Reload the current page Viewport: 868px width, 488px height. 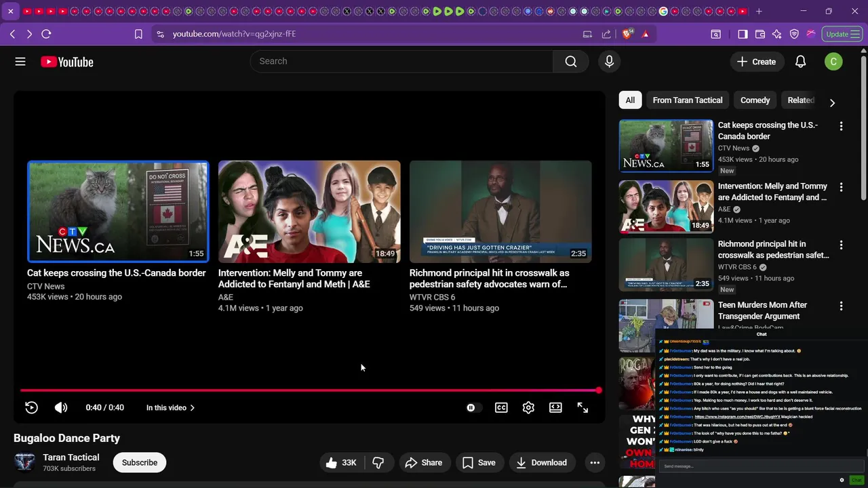pyautogui.click(x=46, y=34)
